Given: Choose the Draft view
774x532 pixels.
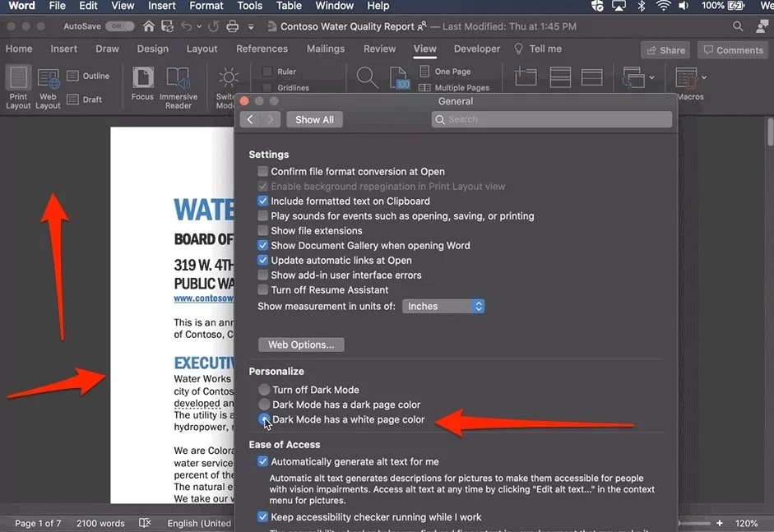Looking at the screenshot, I should click(85, 99).
